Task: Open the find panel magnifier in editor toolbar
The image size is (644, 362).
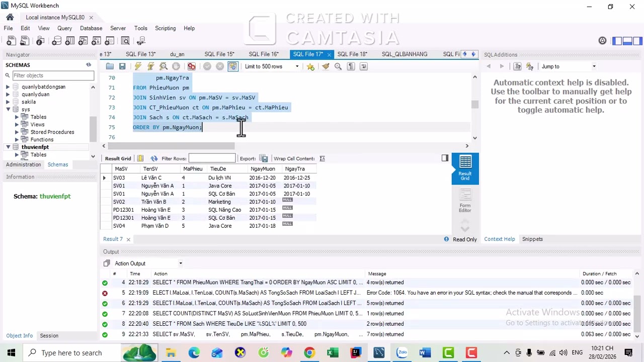Action: coord(338,66)
